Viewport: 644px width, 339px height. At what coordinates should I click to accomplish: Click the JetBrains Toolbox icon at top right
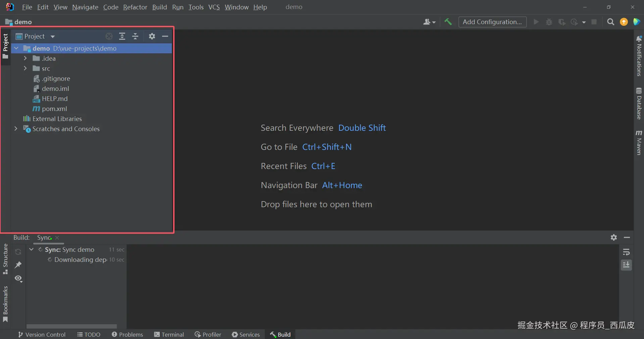[637, 22]
